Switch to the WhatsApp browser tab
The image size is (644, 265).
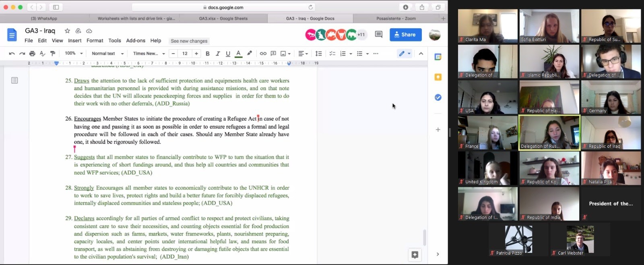click(x=44, y=19)
